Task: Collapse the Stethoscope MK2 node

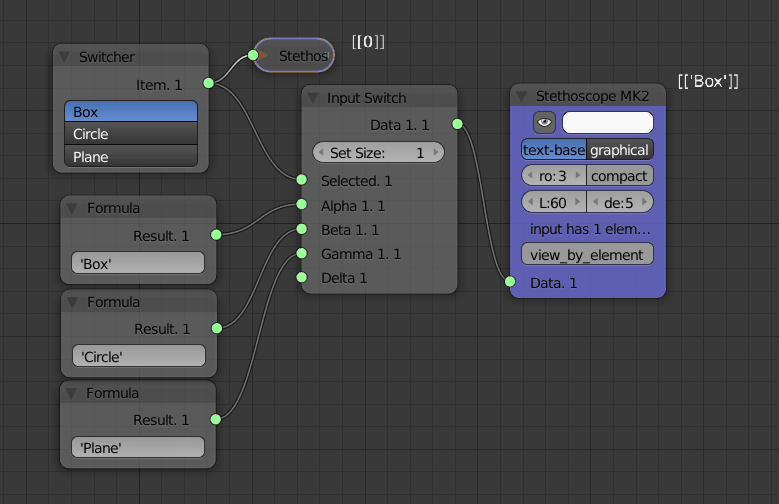Action: coord(521,96)
